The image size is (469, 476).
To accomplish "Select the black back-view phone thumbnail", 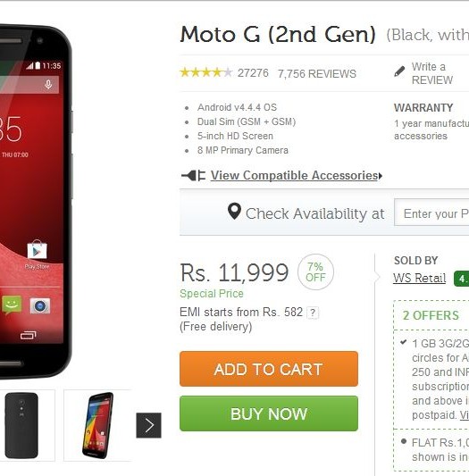I will point(21,425).
